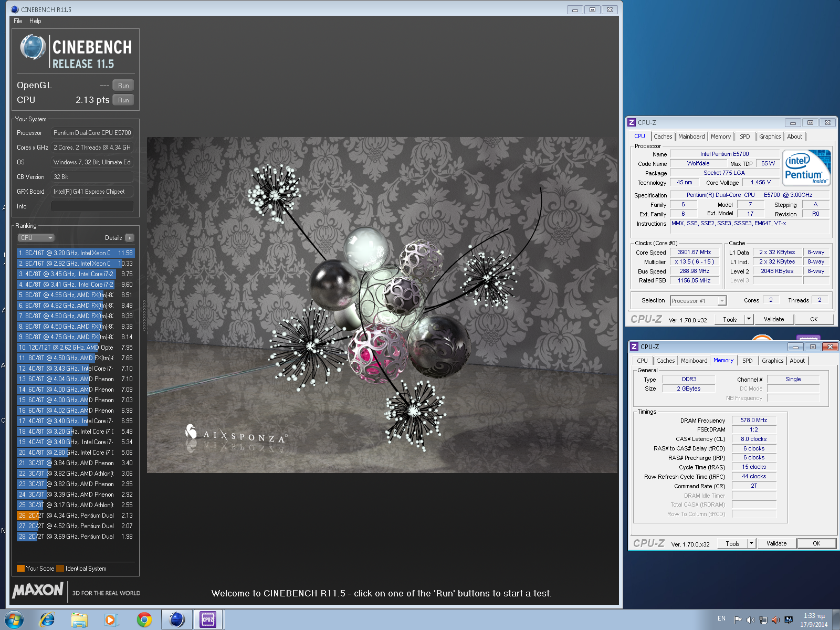This screenshot has width=840, height=630.
Task: Click the Identical System brown legend swatch
Action: [x=60, y=569]
